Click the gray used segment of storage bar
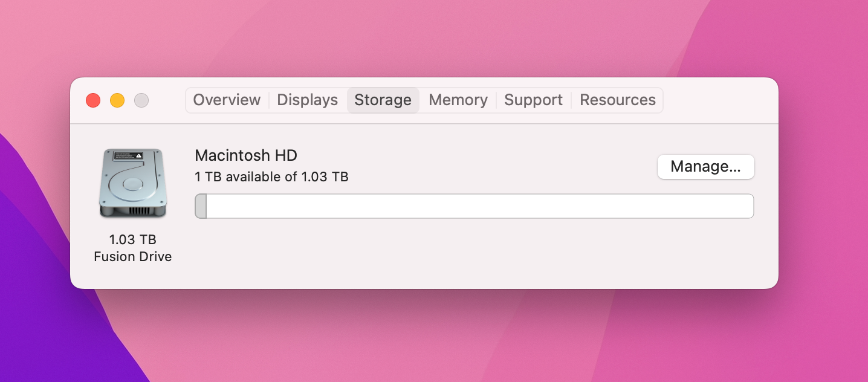 click(201, 206)
